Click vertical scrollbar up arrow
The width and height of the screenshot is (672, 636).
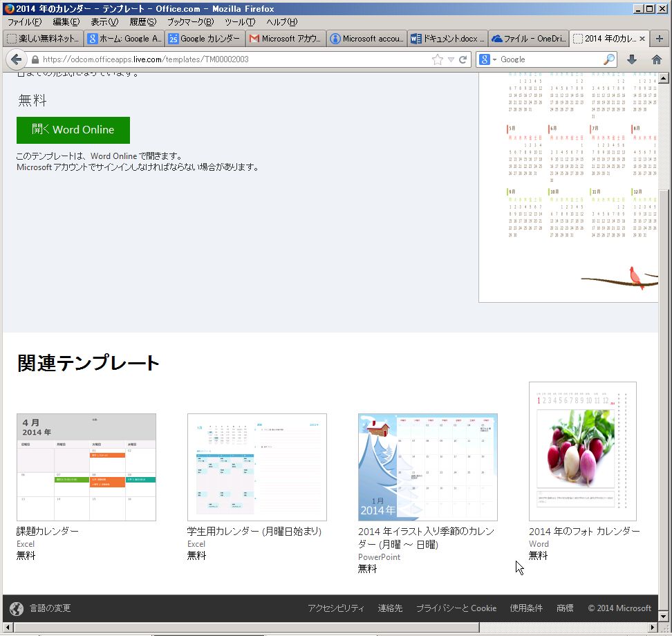[664, 78]
